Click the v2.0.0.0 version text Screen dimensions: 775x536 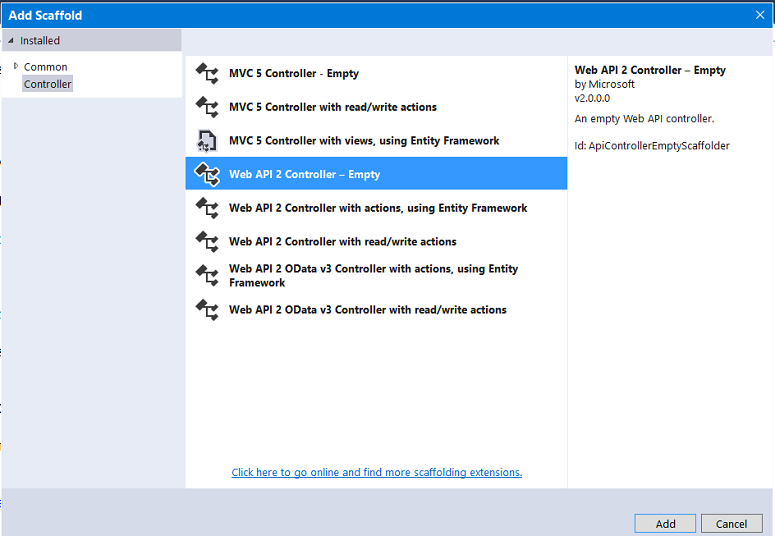[592, 98]
